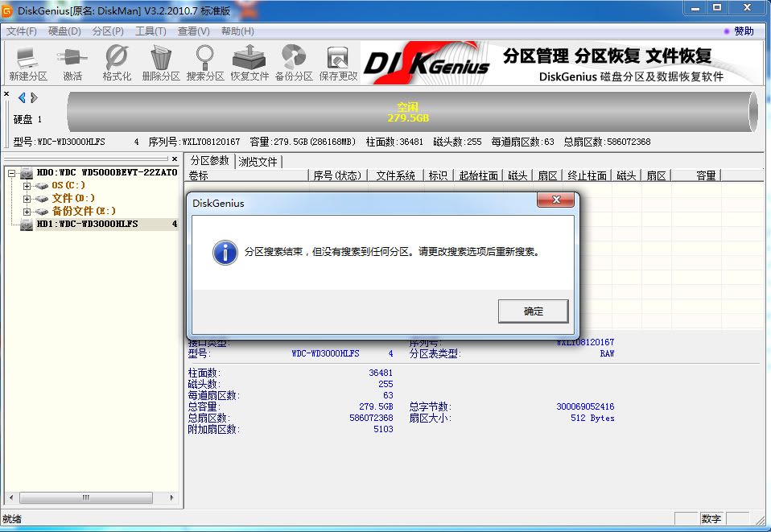
Task: Expand the 文件(D:) tree node
Action: 27,199
